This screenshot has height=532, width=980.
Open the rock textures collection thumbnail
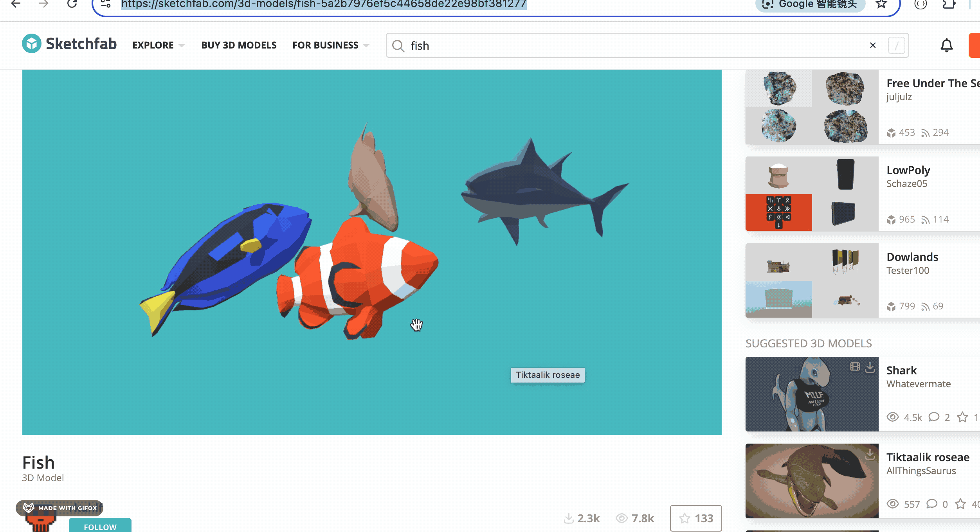tap(812, 107)
